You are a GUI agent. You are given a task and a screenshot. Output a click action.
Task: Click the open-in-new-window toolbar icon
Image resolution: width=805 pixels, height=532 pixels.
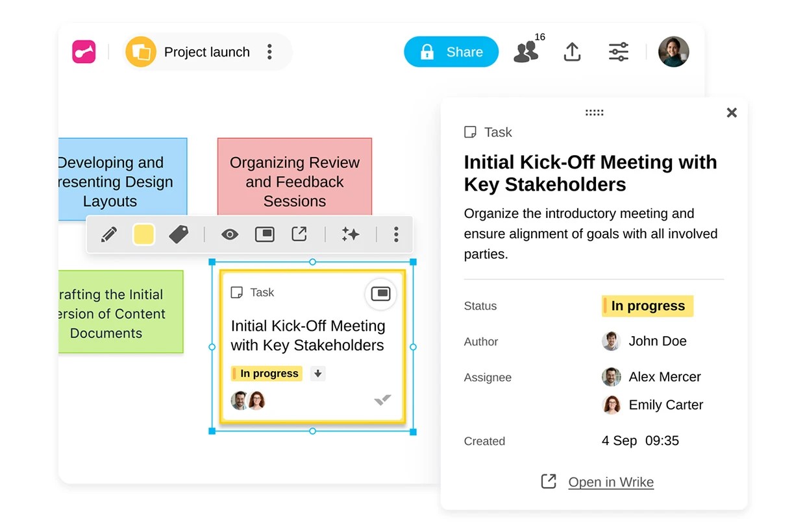pos(299,234)
